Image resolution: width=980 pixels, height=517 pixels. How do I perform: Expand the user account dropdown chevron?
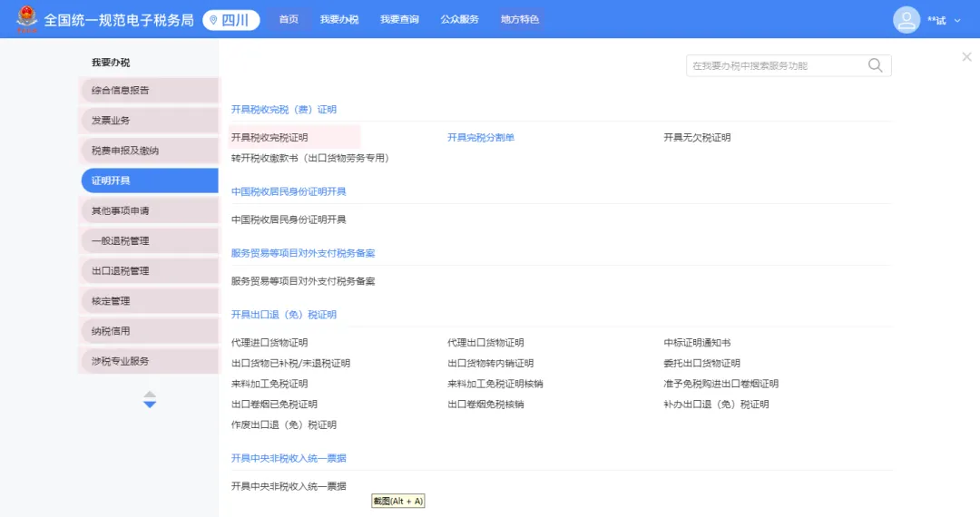pyautogui.click(x=957, y=21)
